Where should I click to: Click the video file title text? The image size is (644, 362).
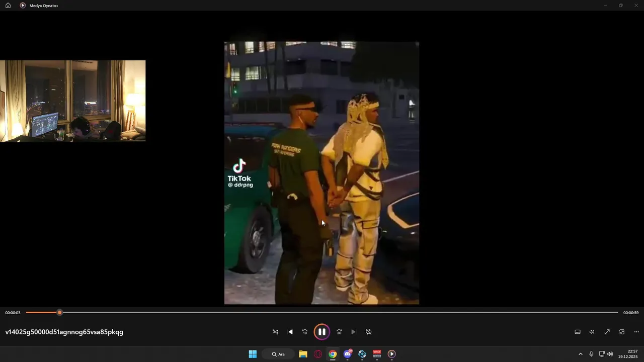click(64, 332)
